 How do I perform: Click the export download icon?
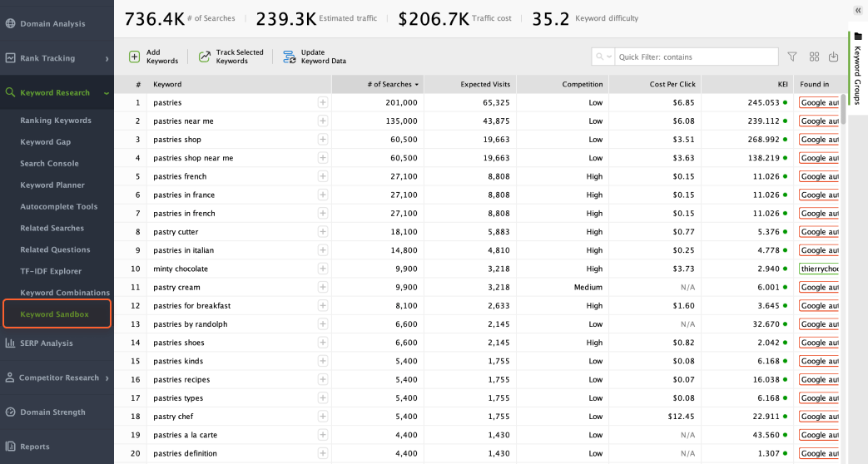pyautogui.click(x=833, y=57)
